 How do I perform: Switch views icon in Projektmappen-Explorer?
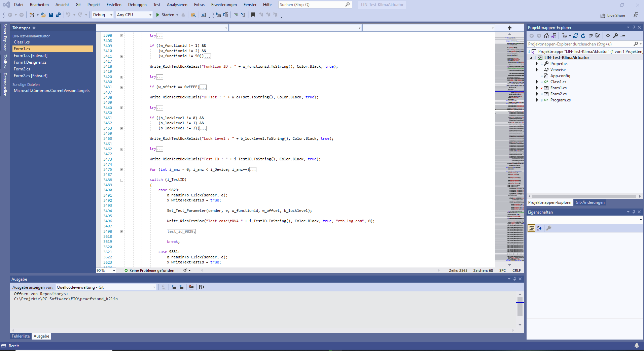coord(554,36)
